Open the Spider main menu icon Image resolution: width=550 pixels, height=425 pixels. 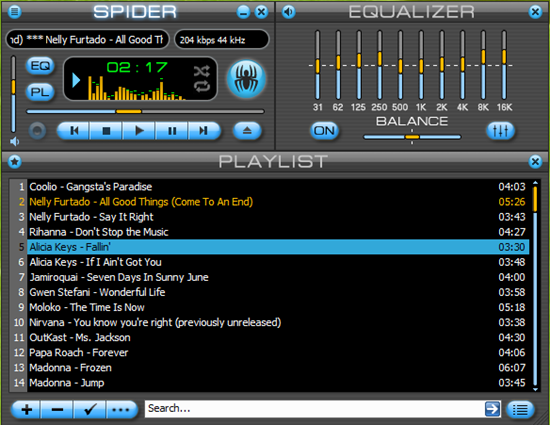pos(14,12)
